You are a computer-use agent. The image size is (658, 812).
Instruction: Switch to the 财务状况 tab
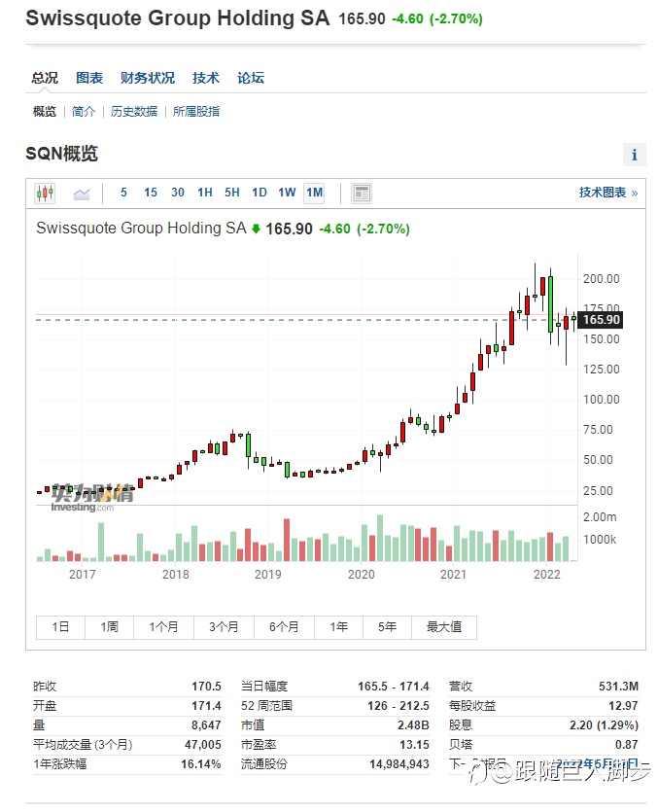(148, 78)
